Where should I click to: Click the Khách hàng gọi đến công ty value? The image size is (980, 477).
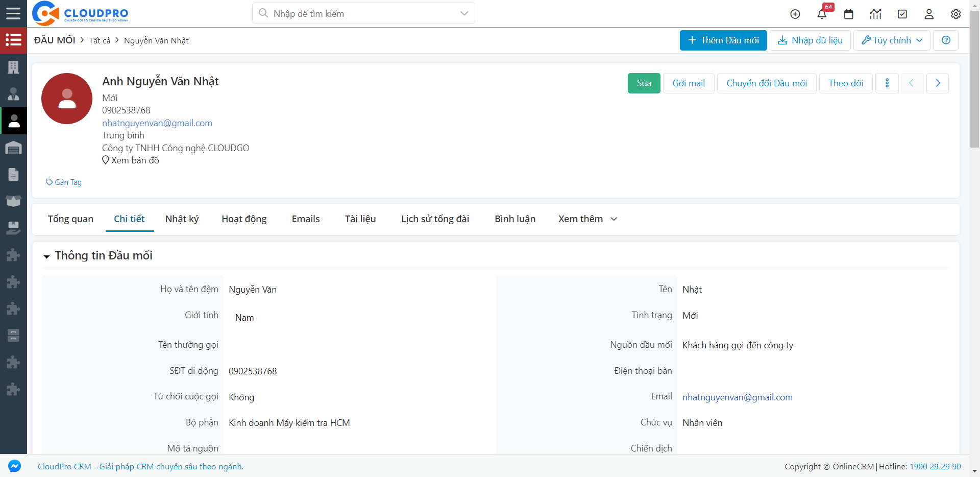[x=738, y=345]
